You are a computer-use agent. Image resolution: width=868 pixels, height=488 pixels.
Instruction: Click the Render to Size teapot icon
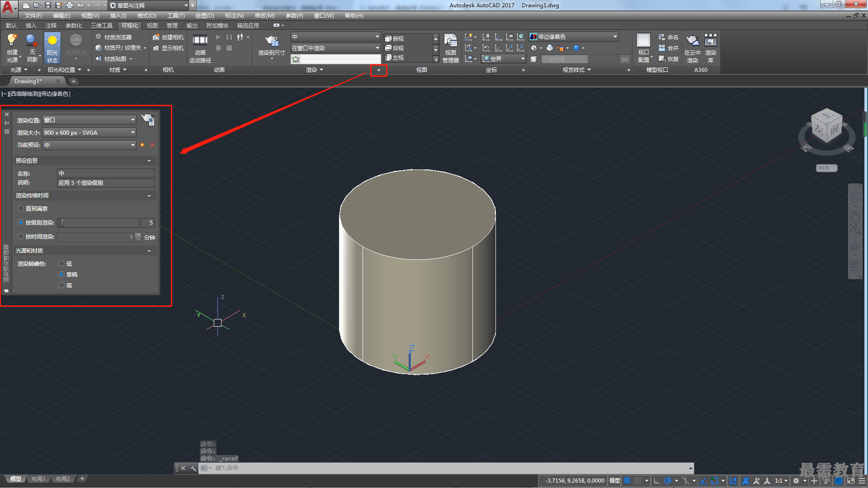[x=271, y=42]
